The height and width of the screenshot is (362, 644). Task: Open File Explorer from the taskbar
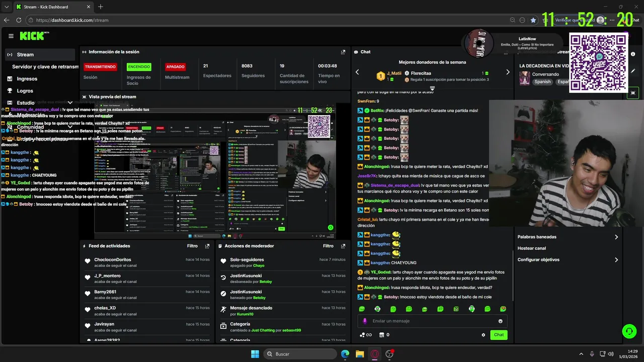(x=360, y=354)
